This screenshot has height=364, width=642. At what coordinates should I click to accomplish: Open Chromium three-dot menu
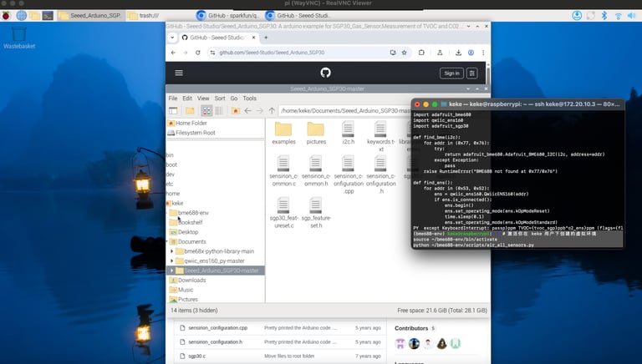[x=483, y=53]
